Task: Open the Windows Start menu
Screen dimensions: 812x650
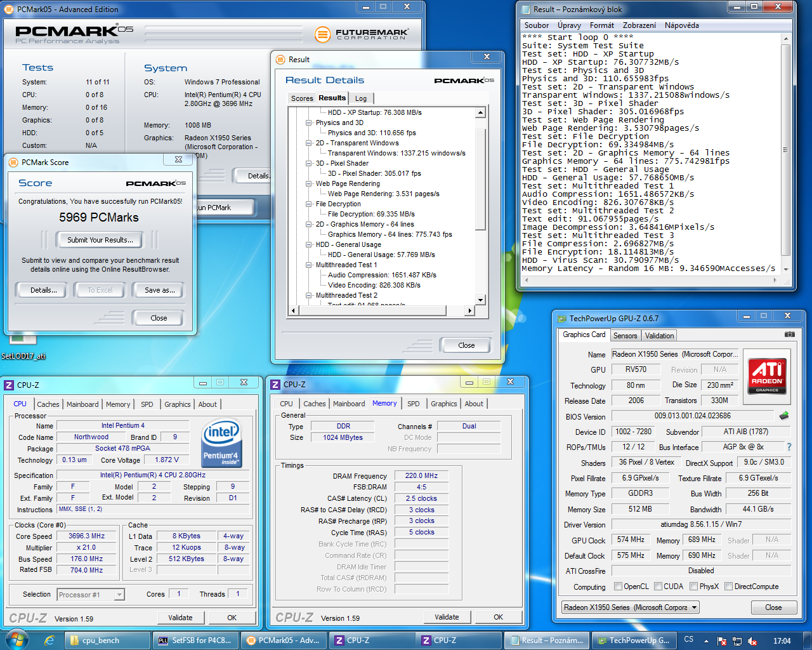Action: [x=16, y=640]
